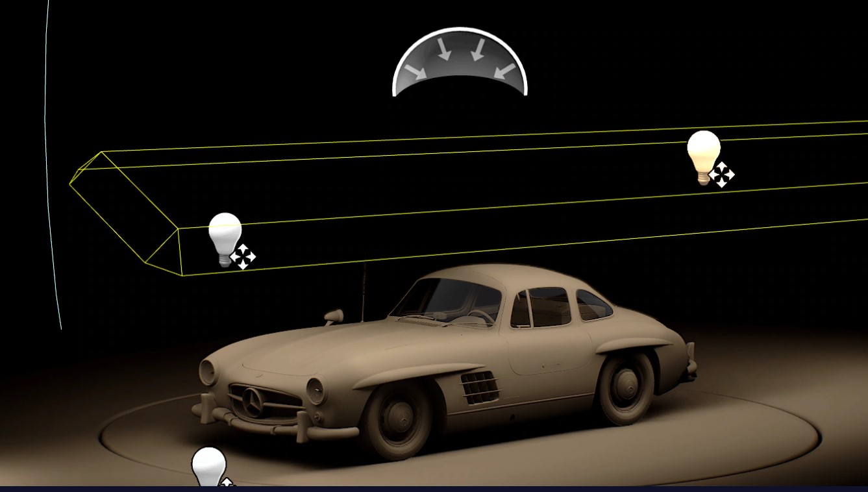868x492 pixels.
Task: Select the skylight dome icon at top
Action: point(460,63)
